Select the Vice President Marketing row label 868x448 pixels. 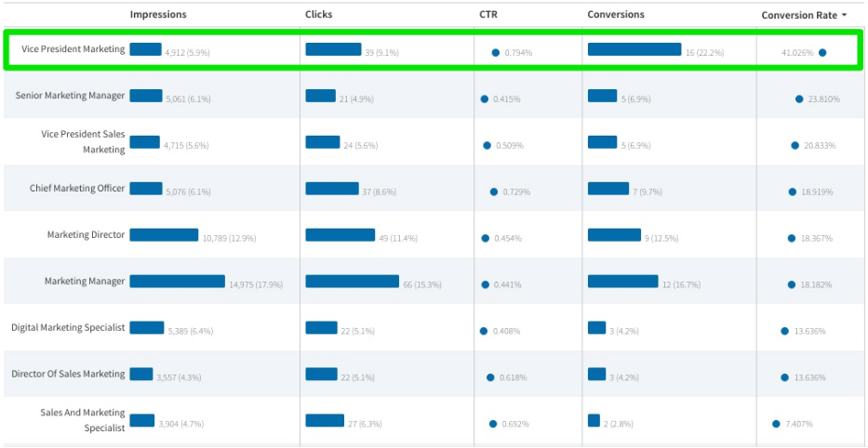pyautogui.click(x=73, y=49)
